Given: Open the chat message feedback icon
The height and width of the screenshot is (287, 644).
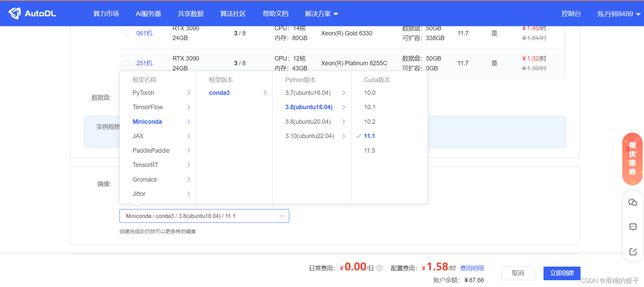Looking at the screenshot, I should pyautogui.click(x=633, y=227).
